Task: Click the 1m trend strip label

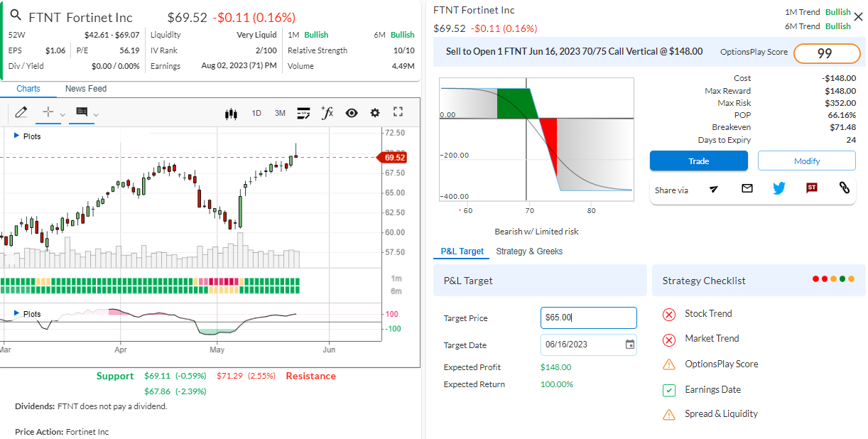Action: point(396,278)
